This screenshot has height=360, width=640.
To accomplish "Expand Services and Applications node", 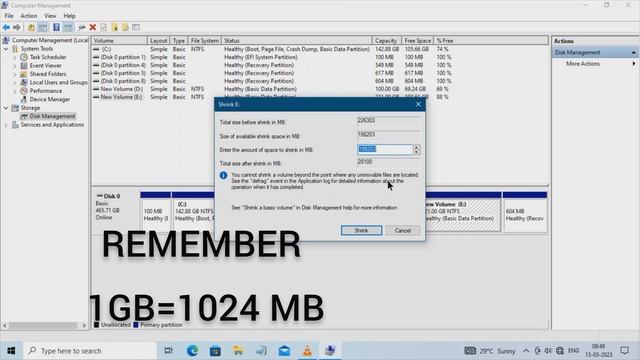I will tap(6, 125).
